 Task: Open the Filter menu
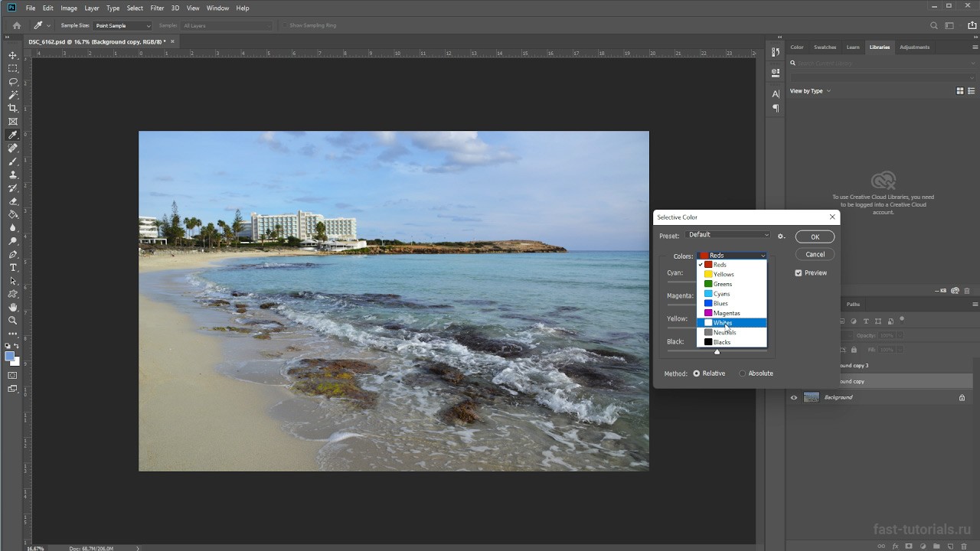click(x=157, y=8)
